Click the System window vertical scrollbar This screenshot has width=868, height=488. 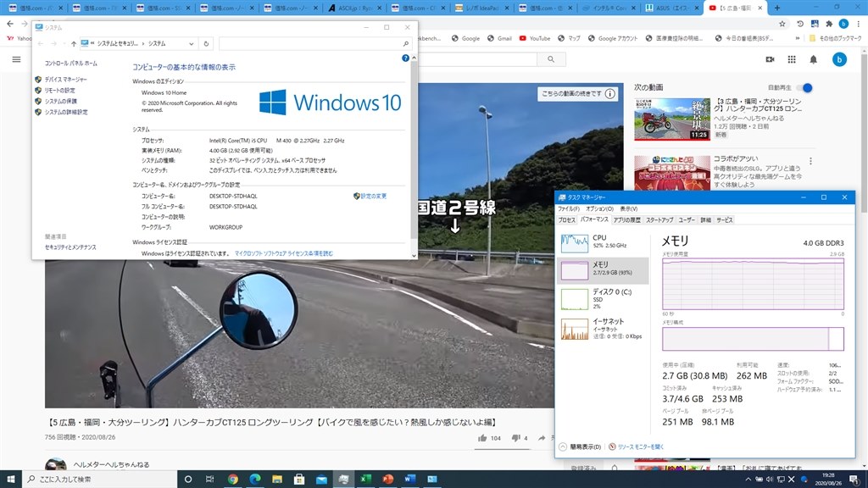click(414, 157)
